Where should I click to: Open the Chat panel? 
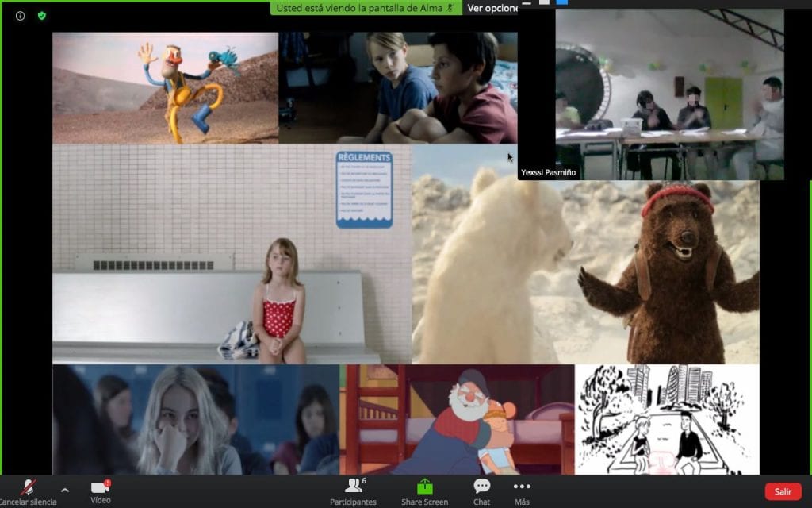point(481,491)
